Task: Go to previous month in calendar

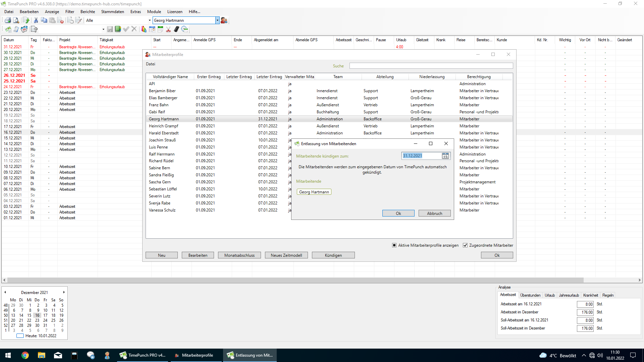Action: (x=5, y=292)
